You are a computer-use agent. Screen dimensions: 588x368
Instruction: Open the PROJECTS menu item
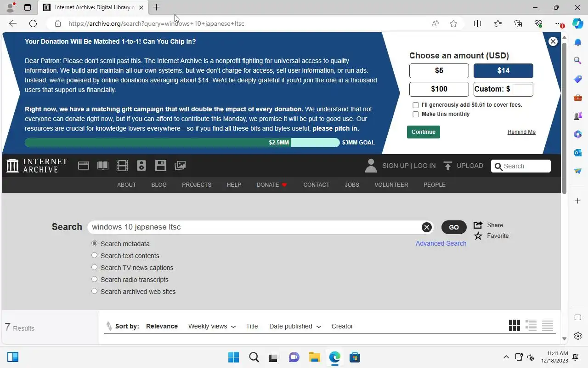click(x=197, y=184)
